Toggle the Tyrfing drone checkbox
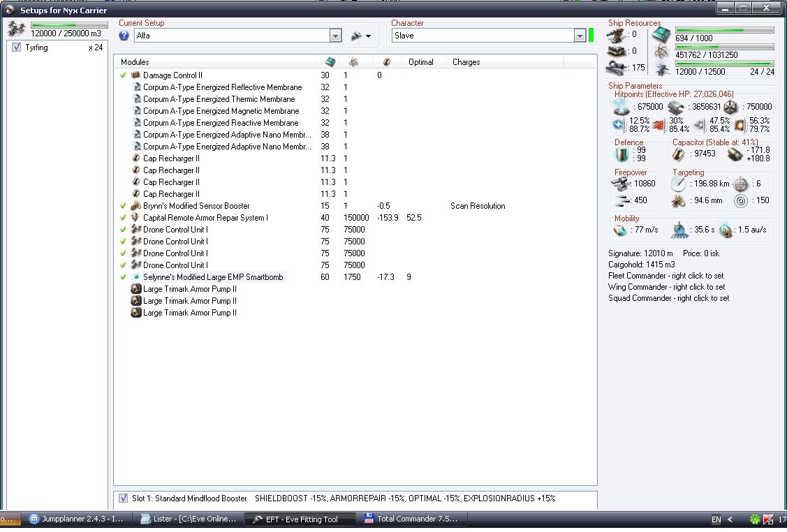The height and width of the screenshot is (532, 787). 16,47
